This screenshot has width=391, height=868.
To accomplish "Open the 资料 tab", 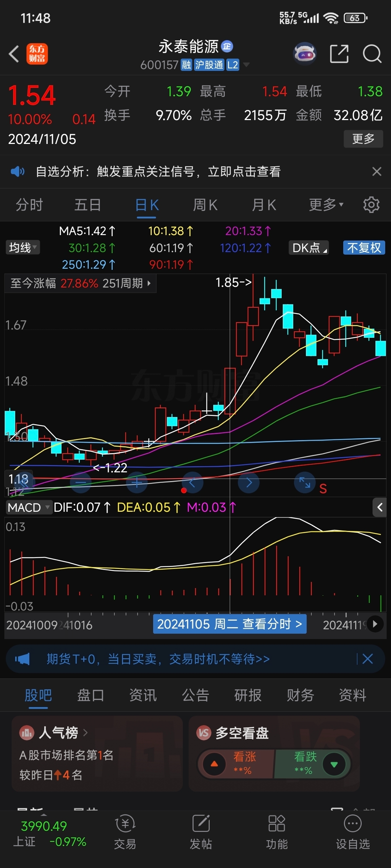I will coord(353,695).
